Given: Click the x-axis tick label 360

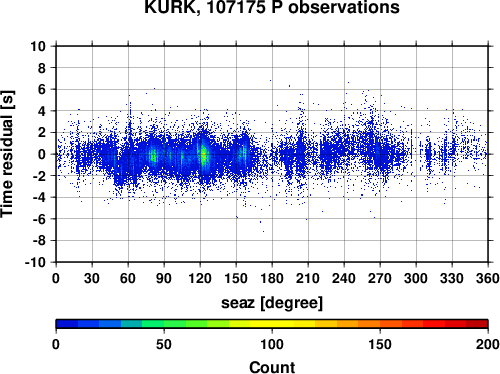Looking at the screenshot, I should (x=488, y=278).
